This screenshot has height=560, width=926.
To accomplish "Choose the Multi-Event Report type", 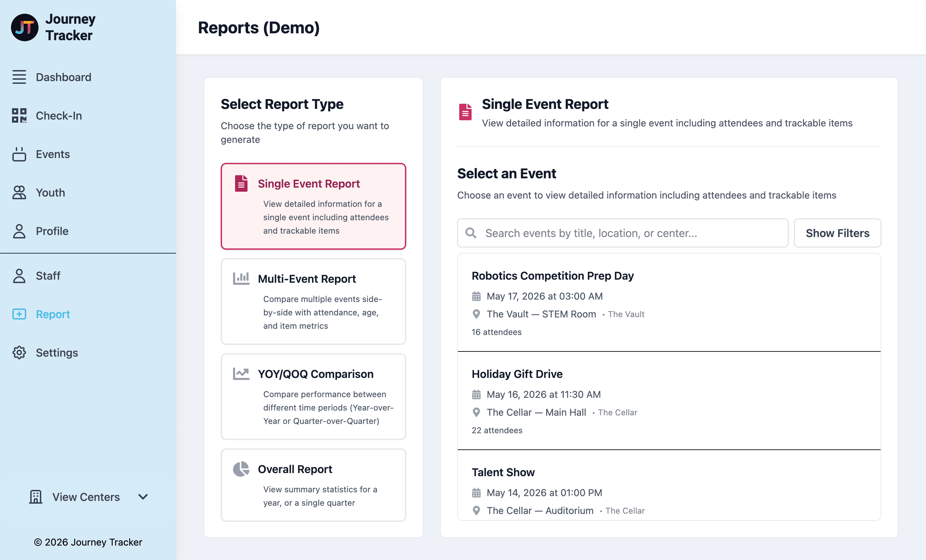I will pos(313,301).
